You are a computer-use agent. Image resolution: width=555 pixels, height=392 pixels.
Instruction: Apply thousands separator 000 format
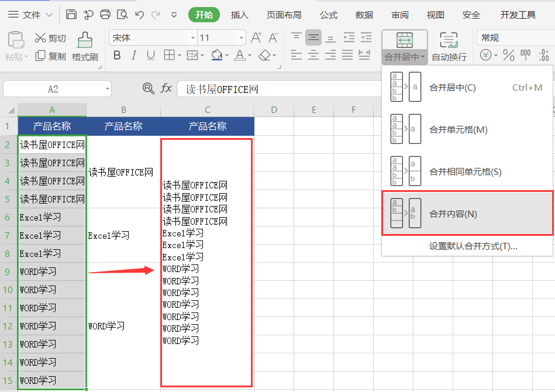coord(526,55)
